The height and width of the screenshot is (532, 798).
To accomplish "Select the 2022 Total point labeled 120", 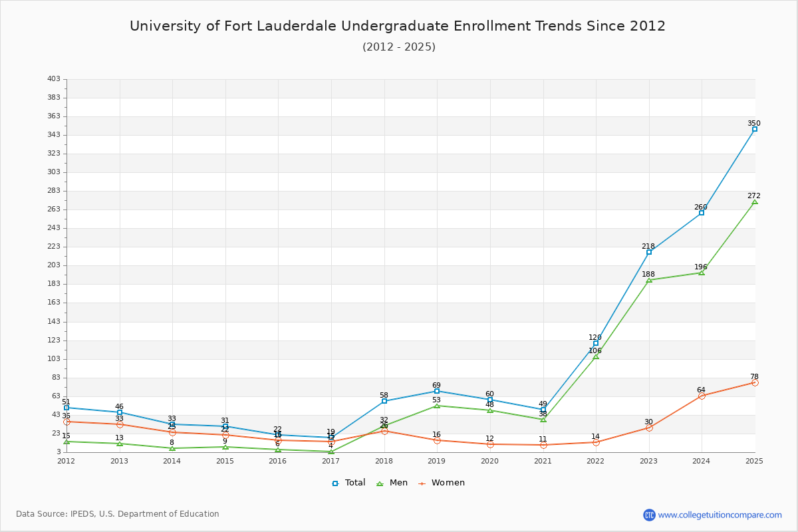I will click(x=596, y=343).
